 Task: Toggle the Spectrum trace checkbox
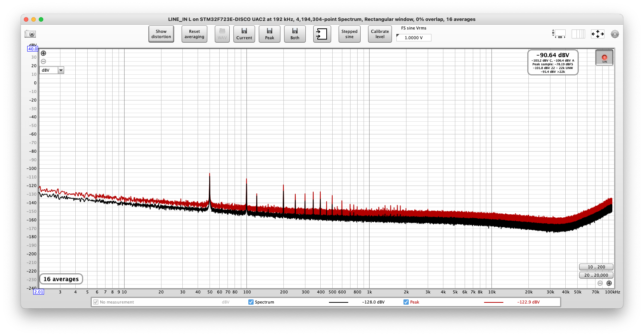(x=251, y=302)
